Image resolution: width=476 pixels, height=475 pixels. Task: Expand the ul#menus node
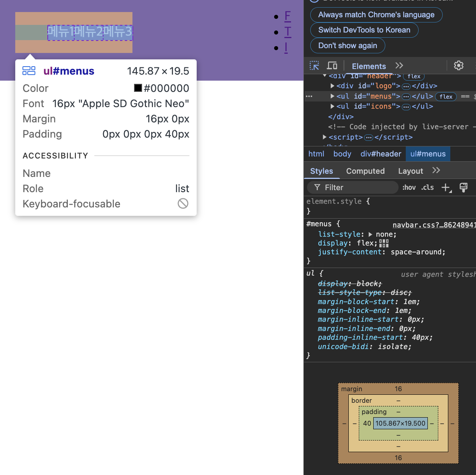pos(332,96)
